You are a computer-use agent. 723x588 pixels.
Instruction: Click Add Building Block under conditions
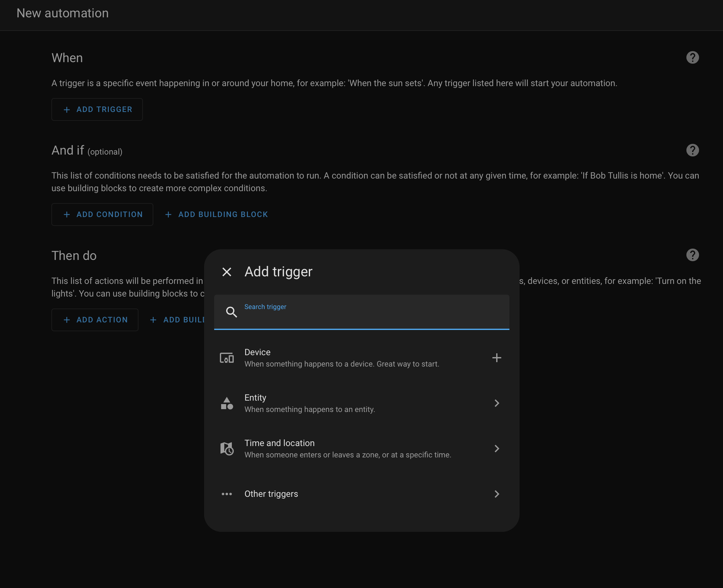pyautogui.click(x=216, y=214)
